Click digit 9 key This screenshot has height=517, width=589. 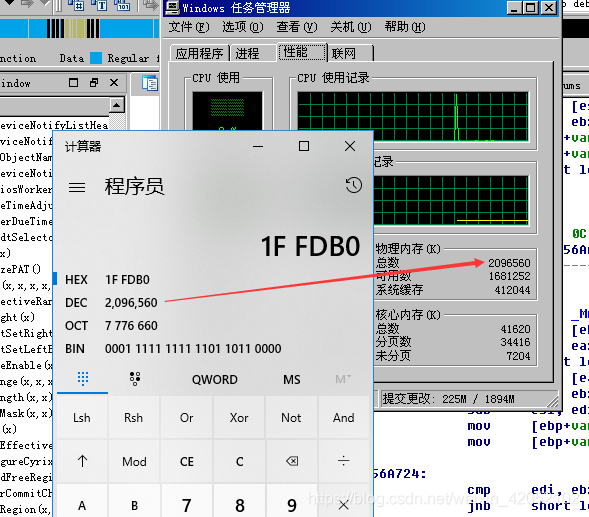tap(291, 505)
